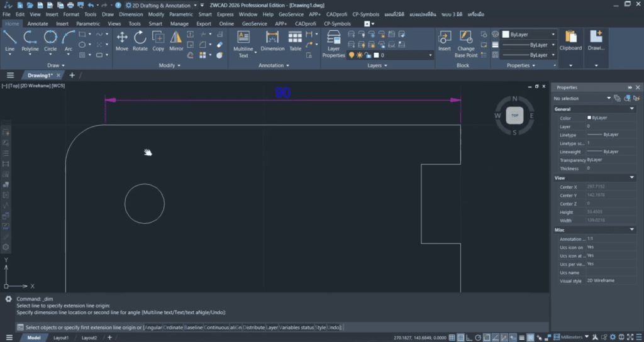The width and height of the screenshot is (644, 342).
Task: Switch to the Layout1 tab
Action: (x=61, y=338)
